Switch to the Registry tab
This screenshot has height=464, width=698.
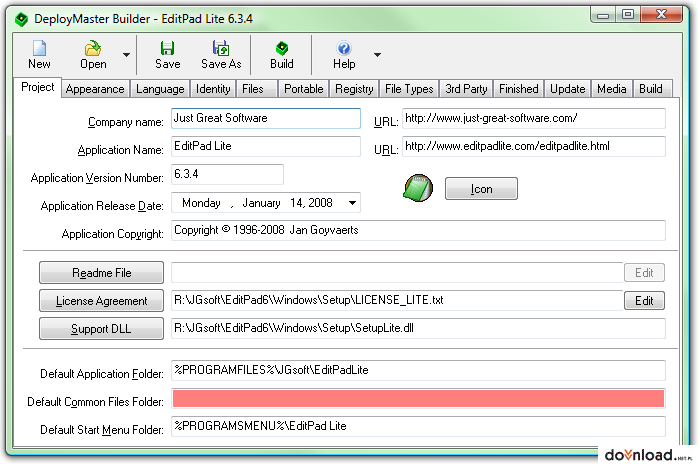[354, 89]
